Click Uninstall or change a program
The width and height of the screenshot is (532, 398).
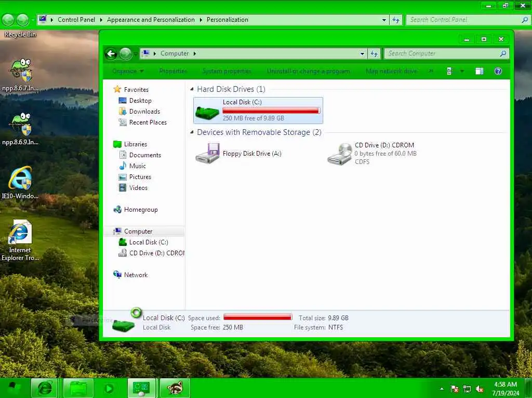[x=308, y=71]
